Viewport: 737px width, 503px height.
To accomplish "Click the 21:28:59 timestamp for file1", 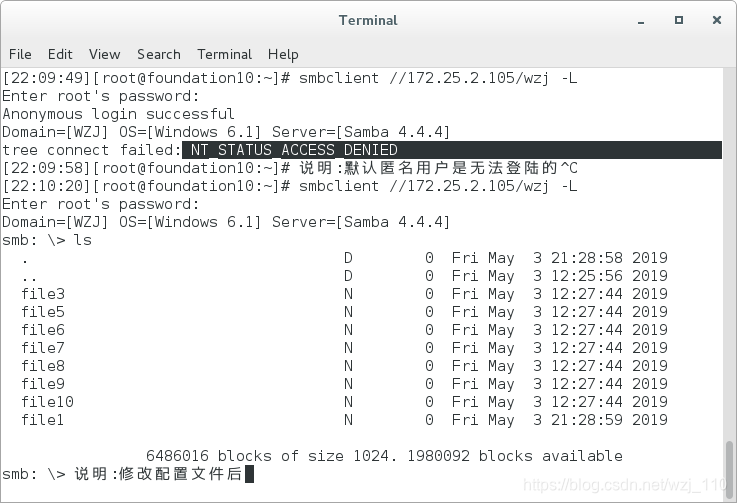I will 587,420.
